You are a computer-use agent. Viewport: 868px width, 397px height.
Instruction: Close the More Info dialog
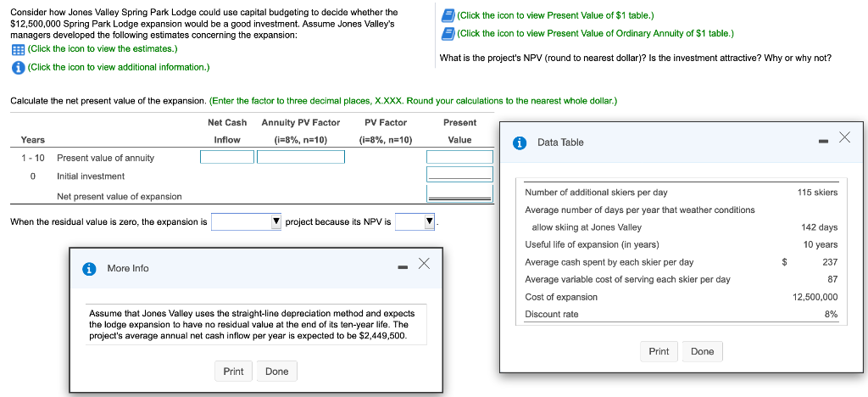coord(424,263)
